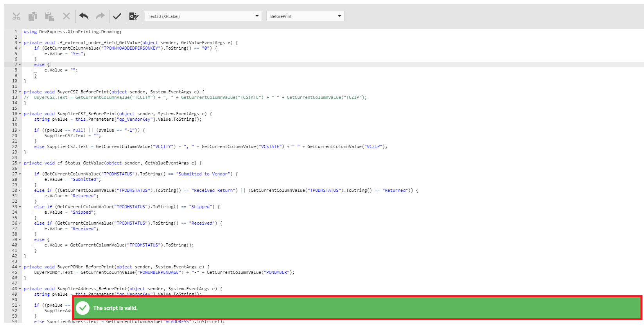The image size is (644, 325).
Task: Click the Delete X icon
Action: point(66,16)
